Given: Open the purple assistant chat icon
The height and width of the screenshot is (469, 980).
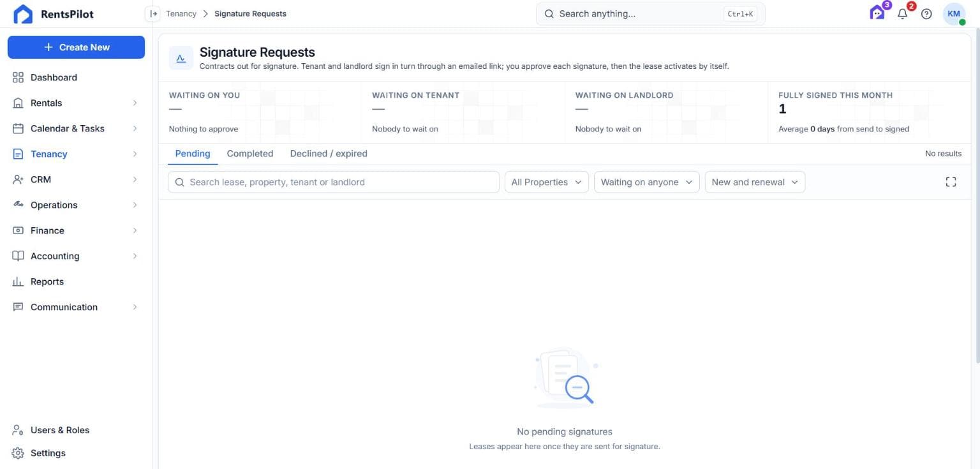Looking at the screenshot, I should coord(877,13).
